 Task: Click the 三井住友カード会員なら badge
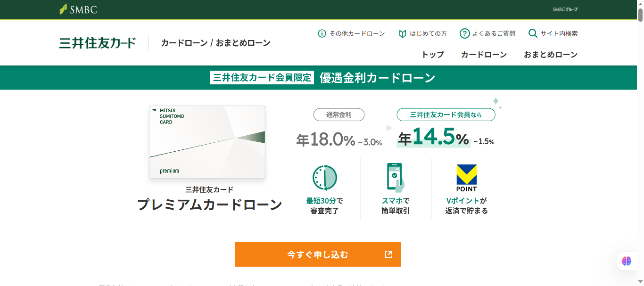pyautogui.click(x=446, y=114)
